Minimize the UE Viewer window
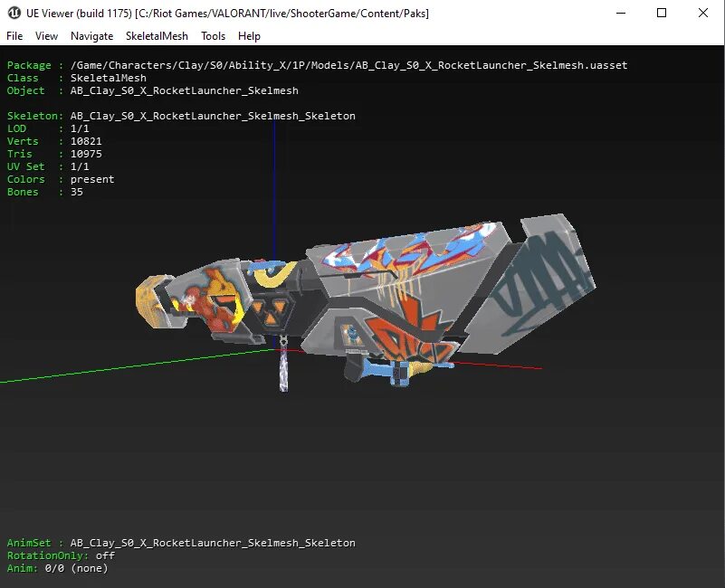The height and width of the screenshot is (588, 725). pyautogui.click(x=621, y=13)
